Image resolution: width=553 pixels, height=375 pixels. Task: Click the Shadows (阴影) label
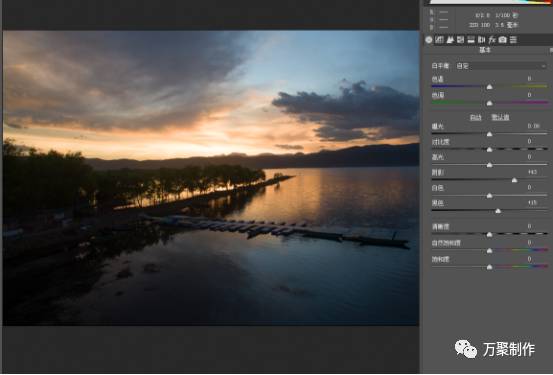[x=438, y=173]
